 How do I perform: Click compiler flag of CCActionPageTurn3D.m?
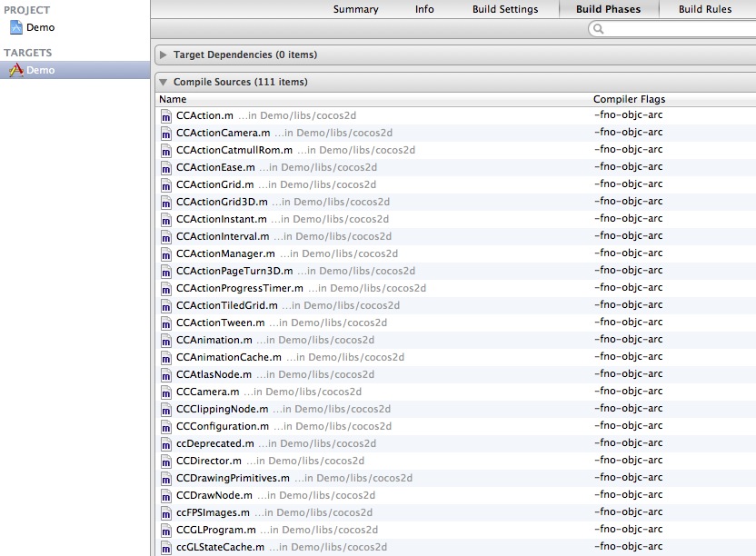point(628,270)
